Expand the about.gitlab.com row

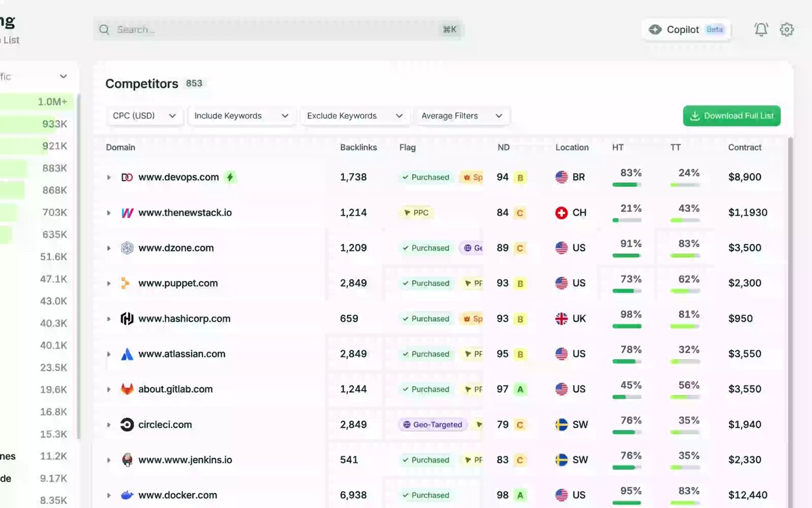[x=109, y=389]
